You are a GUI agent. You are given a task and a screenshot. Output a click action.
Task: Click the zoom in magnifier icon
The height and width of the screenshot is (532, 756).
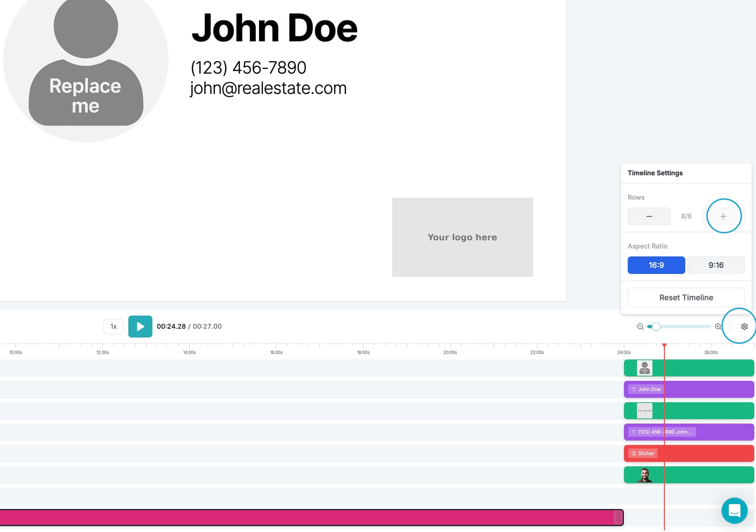718,326
